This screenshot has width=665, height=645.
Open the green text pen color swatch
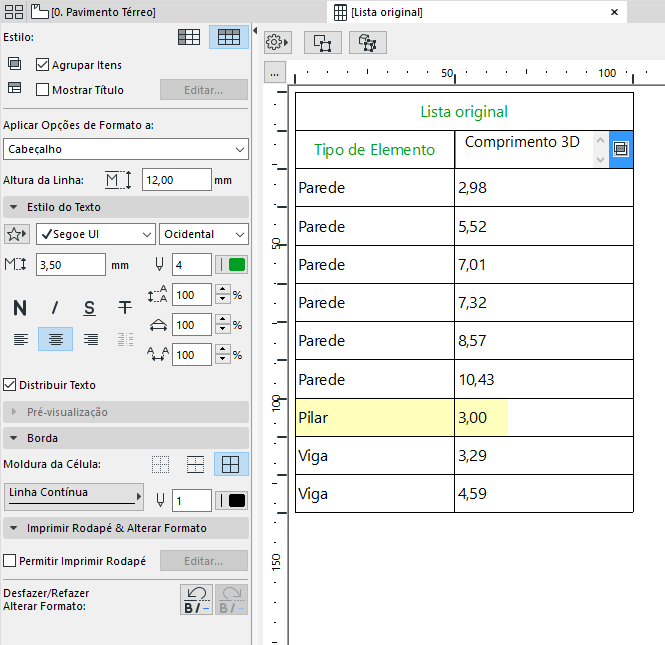click(x=232, y=265)
